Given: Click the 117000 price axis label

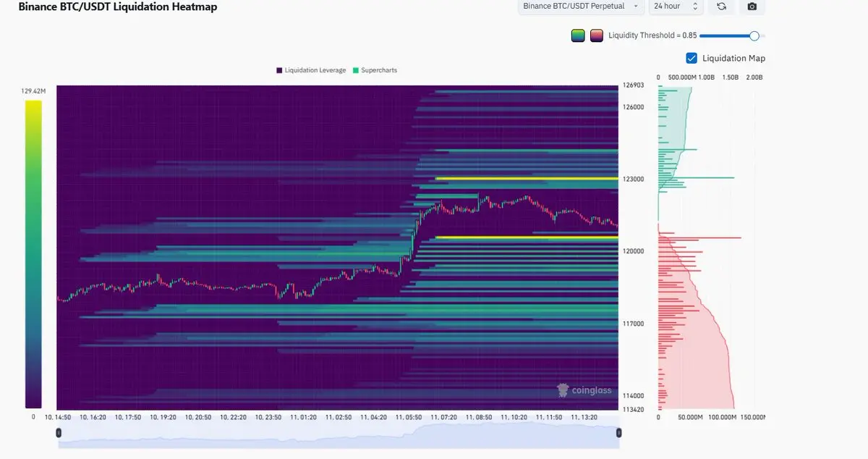Looking at the screenshot, I should (x=634, y=324).
